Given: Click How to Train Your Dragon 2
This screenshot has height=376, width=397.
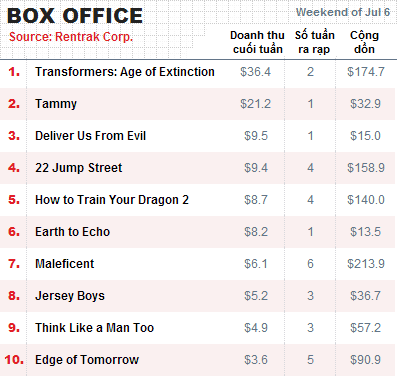Looking at the screenshot, I should [x=112, y=200].
